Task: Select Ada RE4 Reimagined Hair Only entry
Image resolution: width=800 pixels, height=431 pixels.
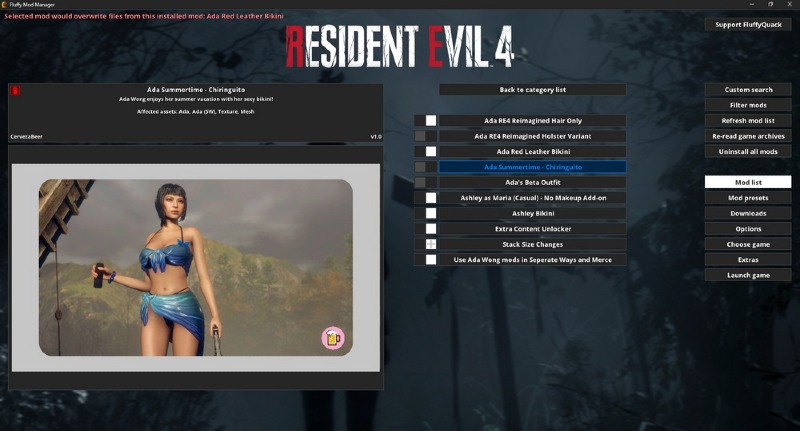Action: click(533, 121)
